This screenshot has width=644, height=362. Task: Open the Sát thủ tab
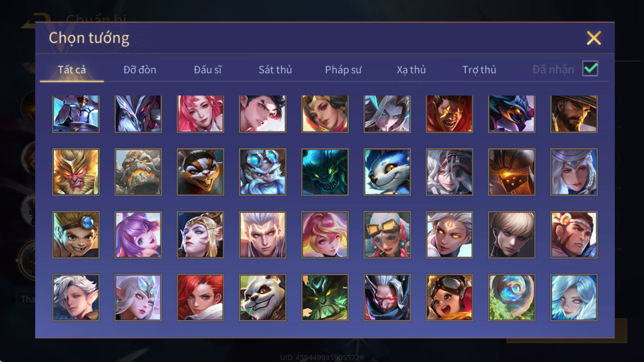click(x=275, y=70)
